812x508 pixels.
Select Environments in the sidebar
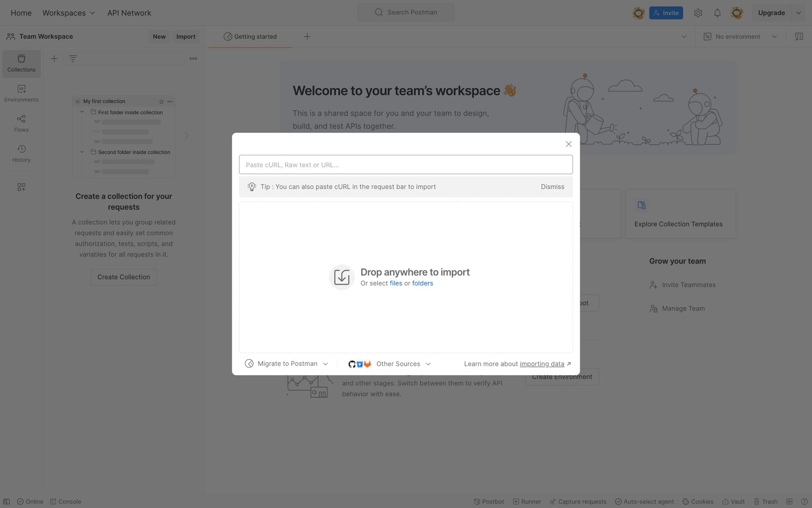tap(21, 94)
